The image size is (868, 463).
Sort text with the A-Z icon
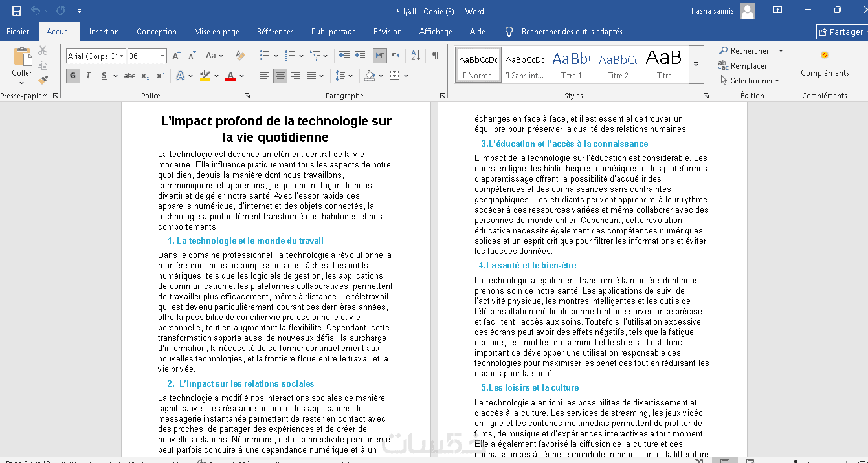[416, 56]
